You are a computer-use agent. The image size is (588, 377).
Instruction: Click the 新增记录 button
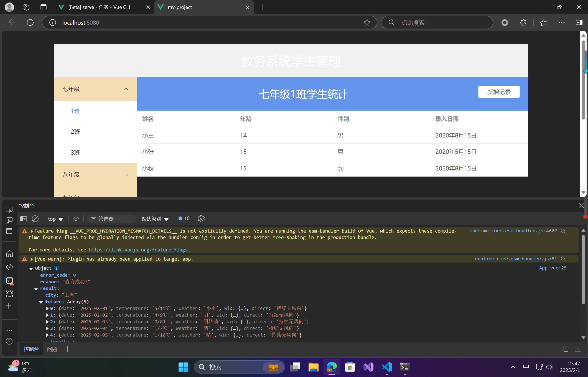(498, 92)
